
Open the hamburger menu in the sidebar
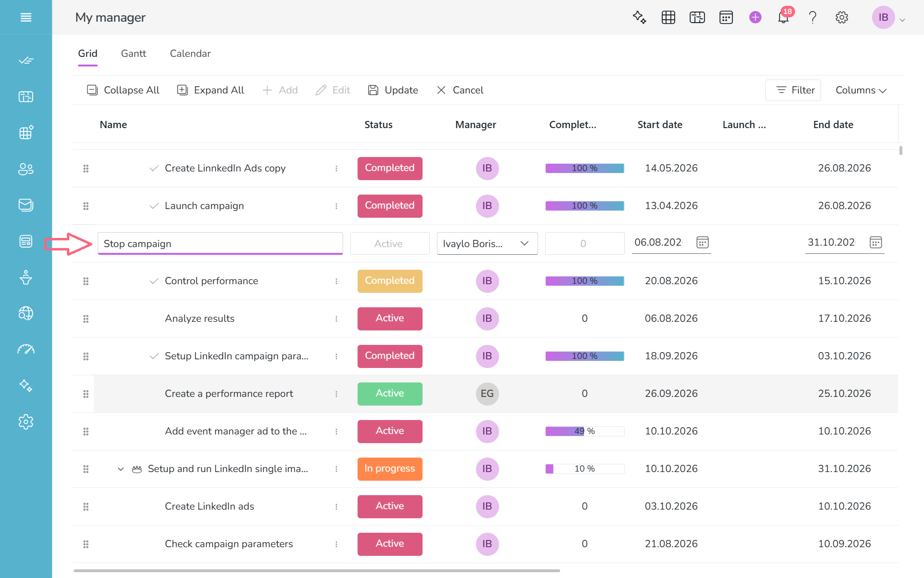click(26, 17)
